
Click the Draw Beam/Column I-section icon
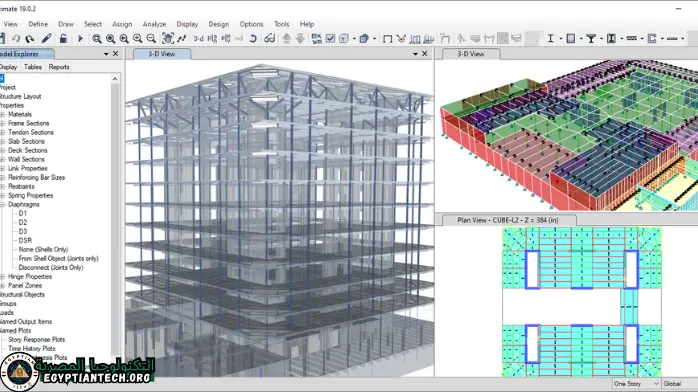click(551, 39)
